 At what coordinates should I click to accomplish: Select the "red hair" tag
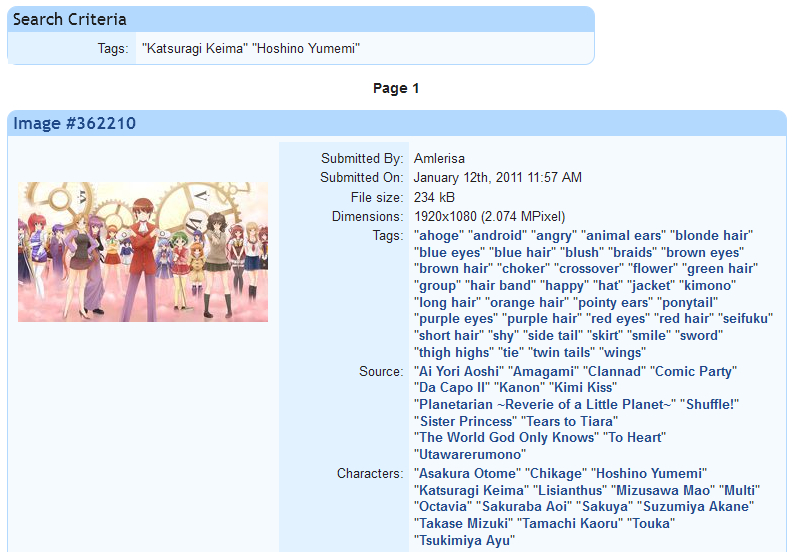[684, 318]
